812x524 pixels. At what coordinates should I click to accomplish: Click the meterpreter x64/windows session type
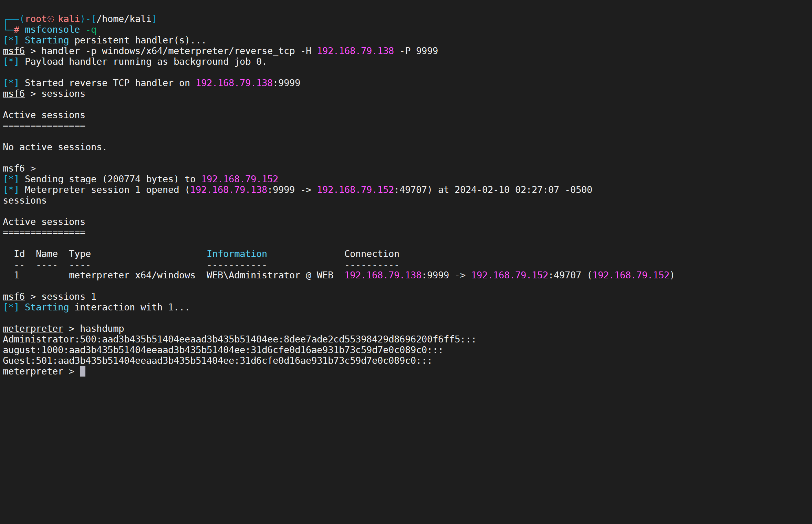[132, 275]
